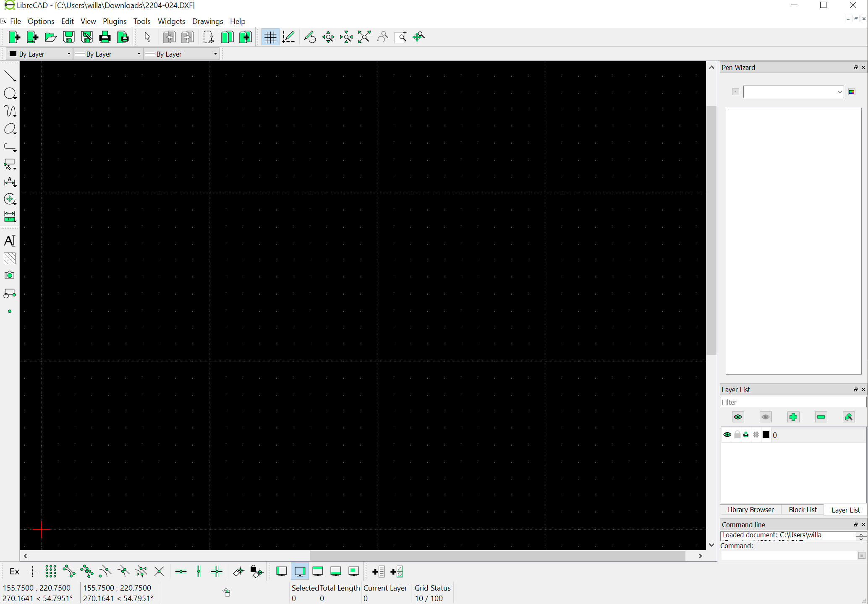The image size is (868, 604).
Task: Show all layers button
Action: pos(738,417)
